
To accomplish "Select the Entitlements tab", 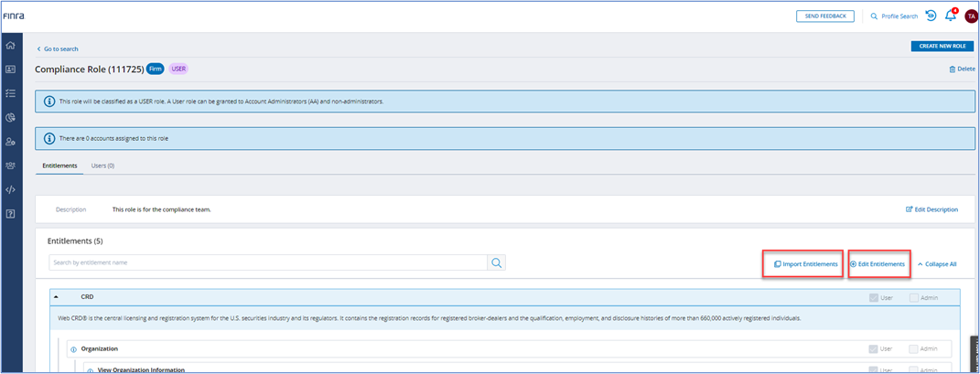I will click(59, 166).
